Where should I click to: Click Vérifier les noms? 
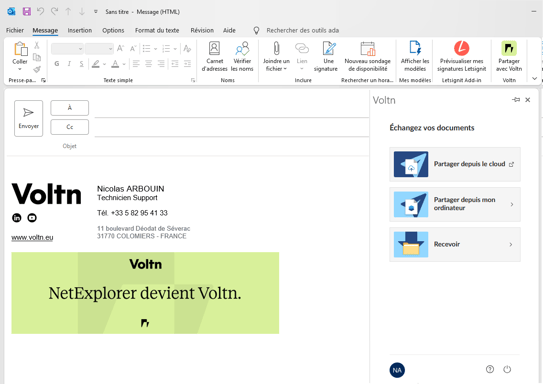(x=242, y=56)
